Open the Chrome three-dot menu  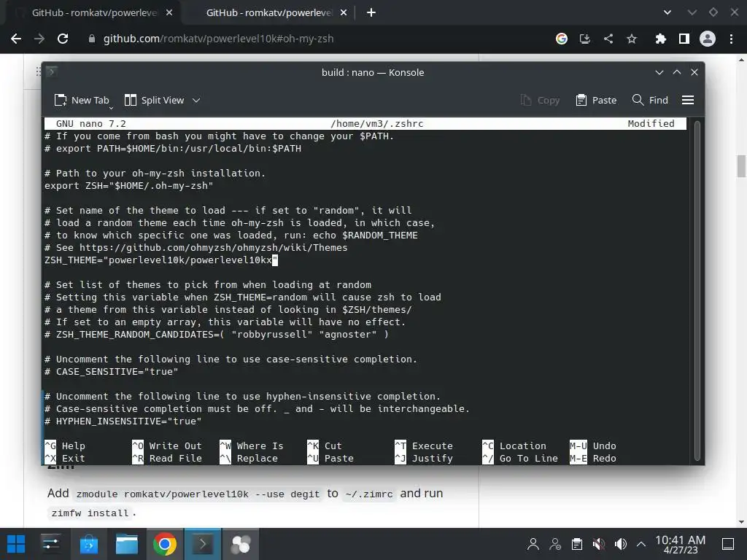coord(731,39)
